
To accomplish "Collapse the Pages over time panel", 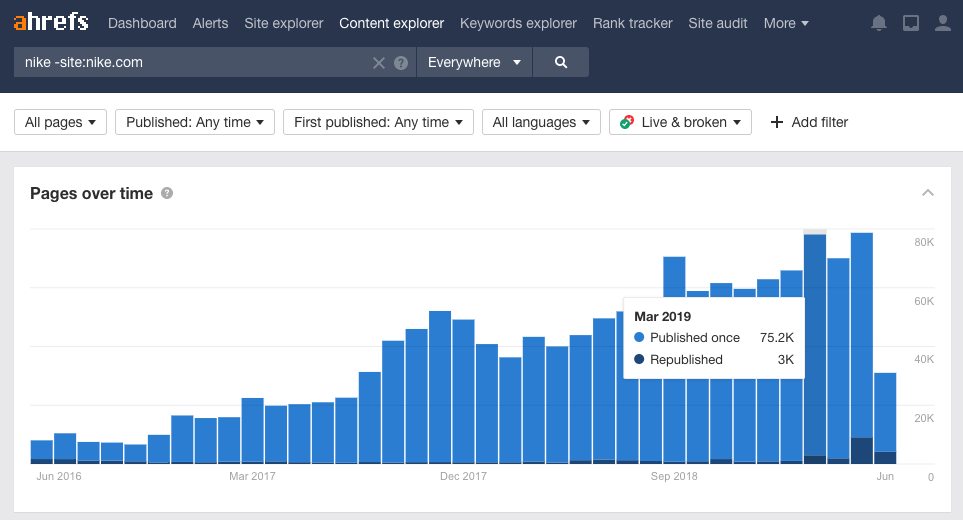I will click(x=928, y=193).
